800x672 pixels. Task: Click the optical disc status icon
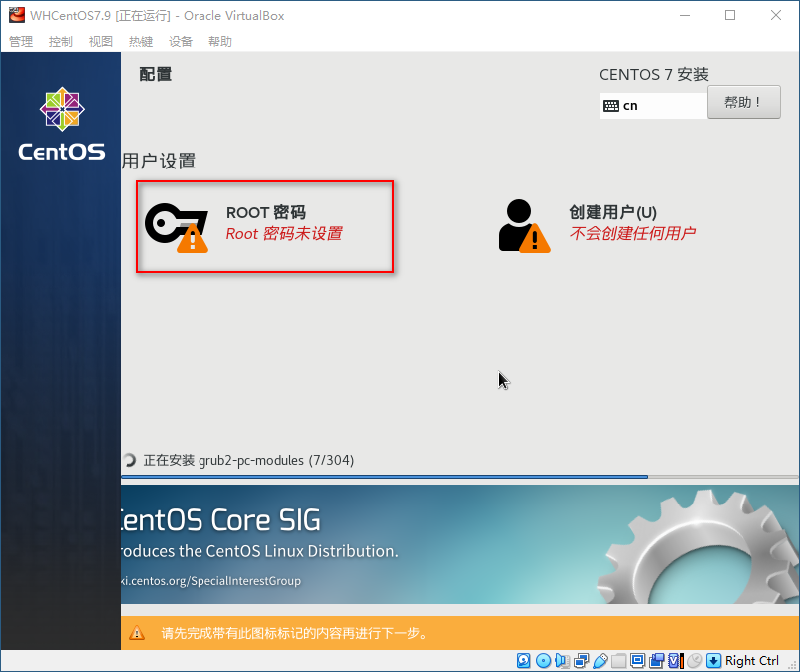[543, 661]
